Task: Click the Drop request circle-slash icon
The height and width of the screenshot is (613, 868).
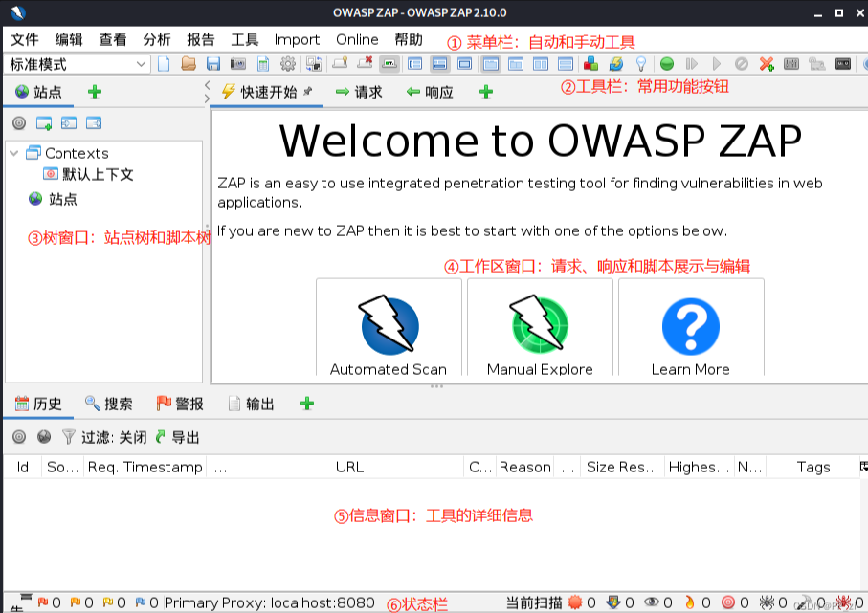Action: pos(742,64)
